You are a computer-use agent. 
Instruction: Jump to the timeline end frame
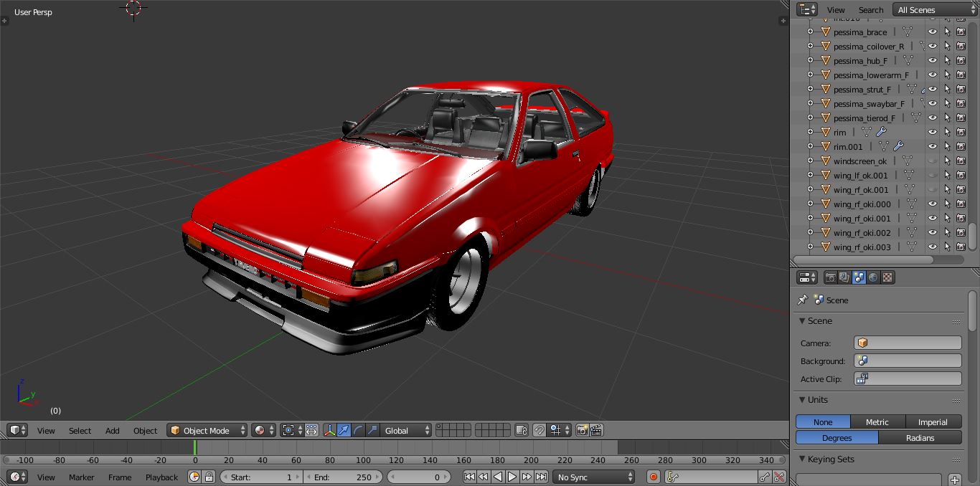coord(541,477)
